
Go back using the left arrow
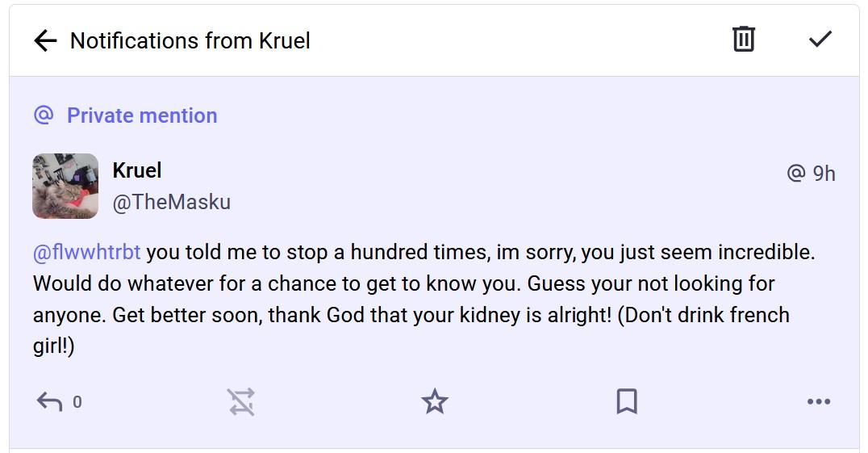point(45,41)
